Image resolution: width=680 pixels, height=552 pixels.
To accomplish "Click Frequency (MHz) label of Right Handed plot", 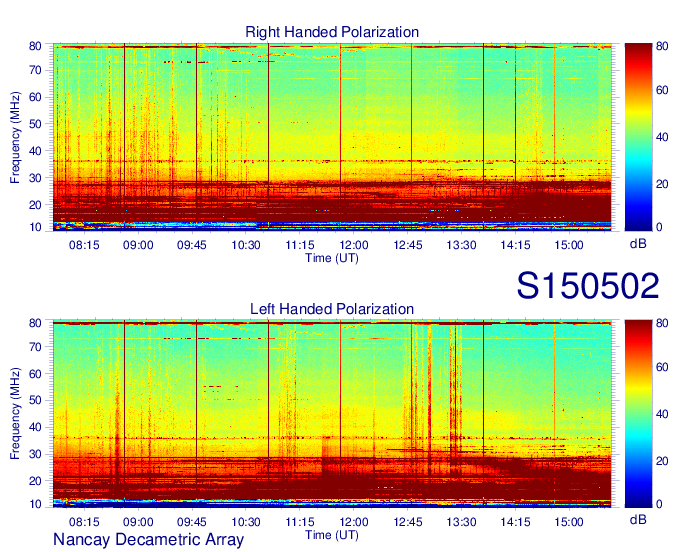I will (x=15, y=137).
